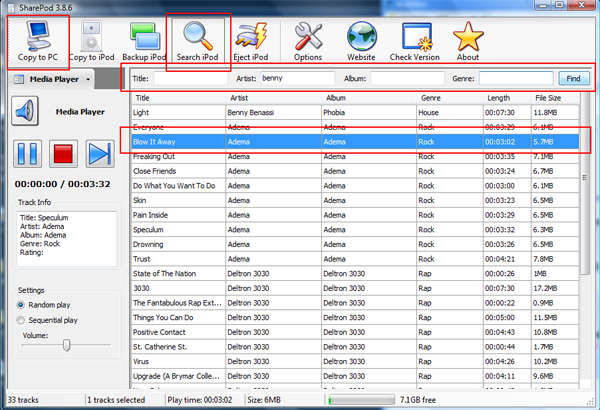
Task: Click the 7.1GB free storage bar
Action: [x=362, y=400]
